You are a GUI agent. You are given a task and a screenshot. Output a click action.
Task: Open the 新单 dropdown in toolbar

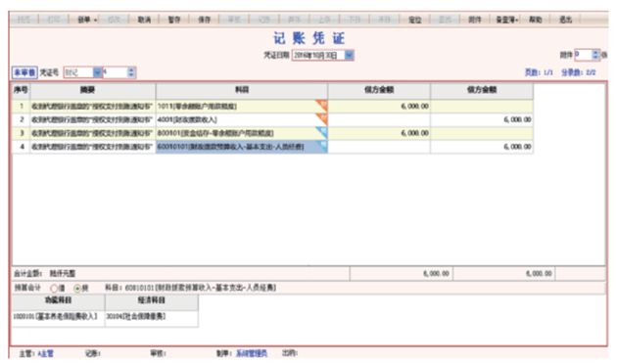click(x=87, y=20)
